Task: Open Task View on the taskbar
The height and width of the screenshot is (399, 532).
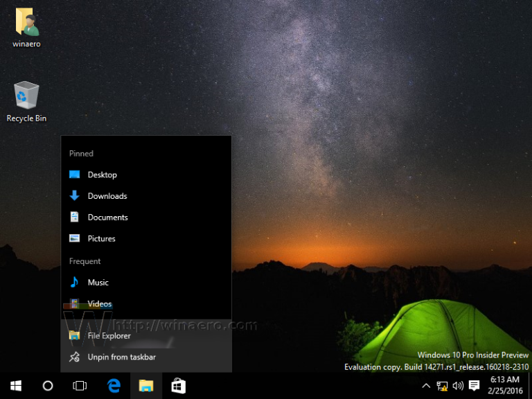Action: click(80, 386)
